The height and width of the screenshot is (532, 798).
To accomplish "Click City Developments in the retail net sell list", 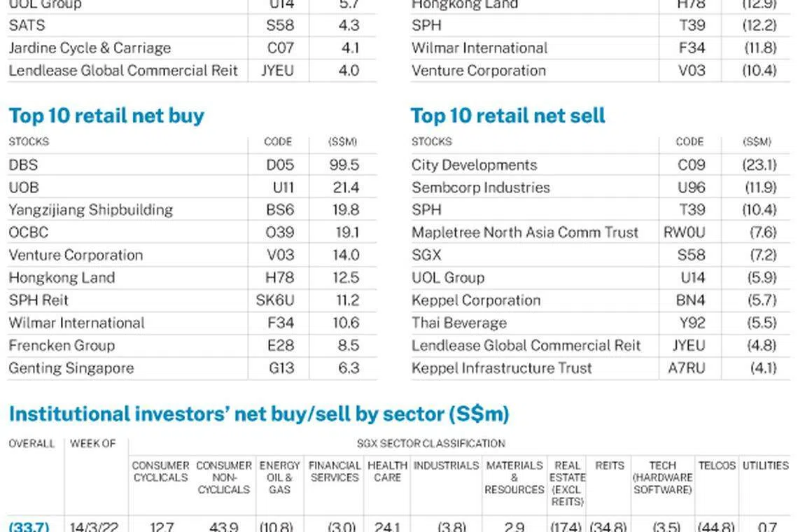I will point(474,165).
